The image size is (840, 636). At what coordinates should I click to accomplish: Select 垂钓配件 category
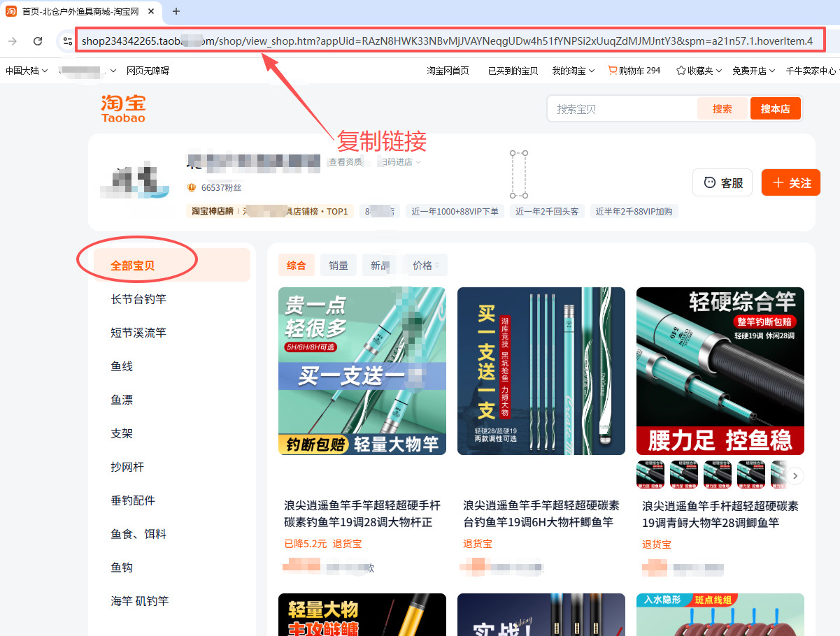133,500
